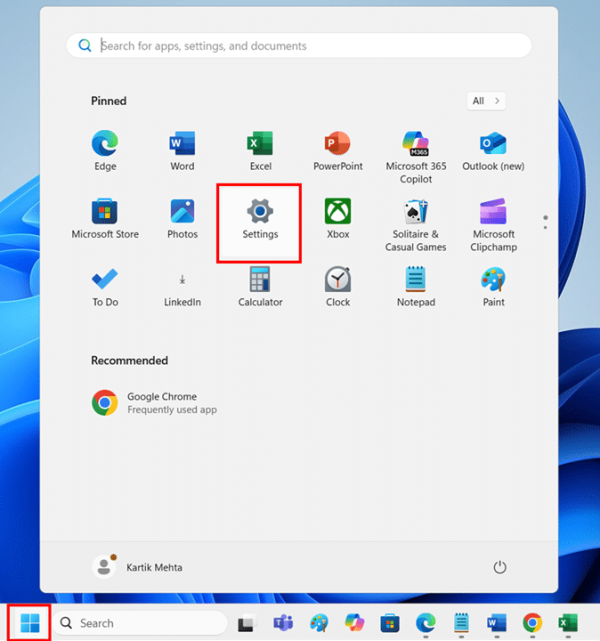The width and height of the screenshot is (600, 641).
Task: Open Paint from the taskbar
Action: click(319, 623)
